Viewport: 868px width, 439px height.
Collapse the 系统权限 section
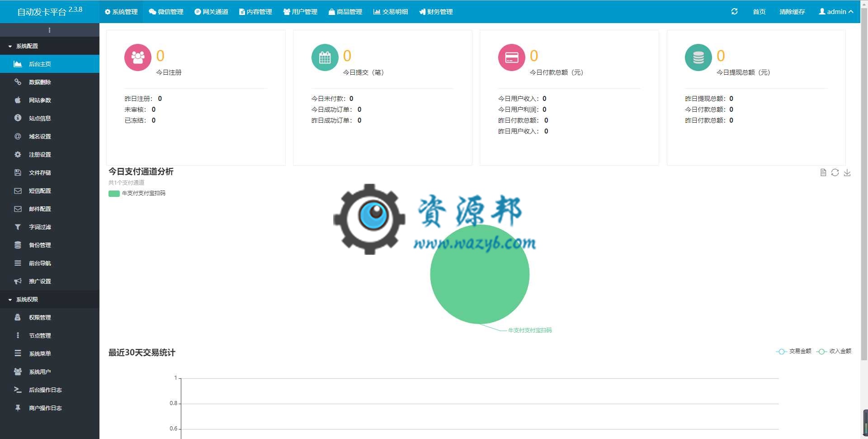(50, 300)
